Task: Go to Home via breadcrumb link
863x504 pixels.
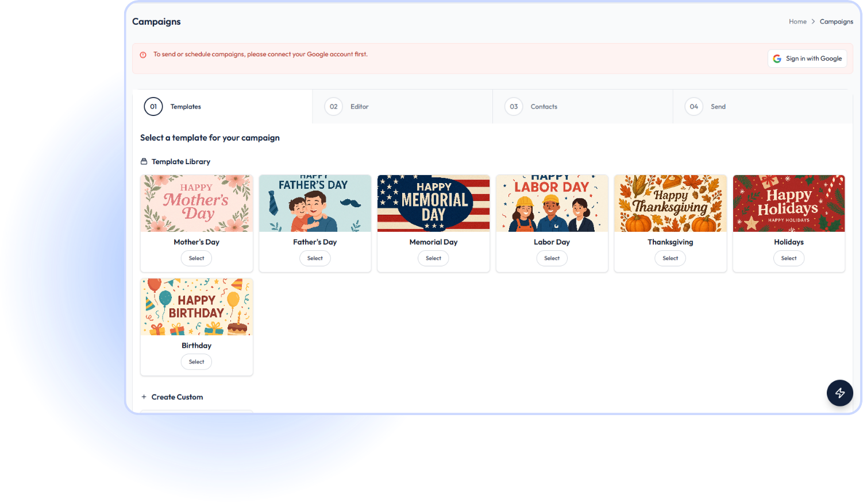Action: click(x=797, y=22)
